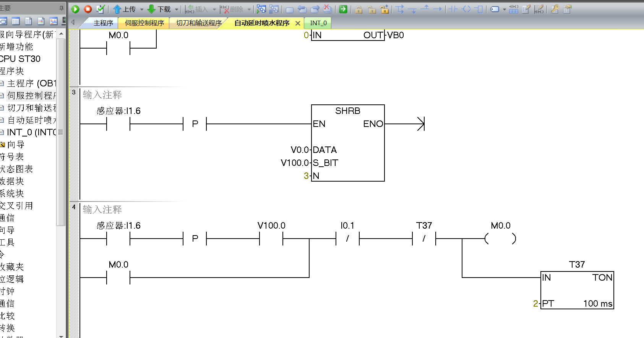This screenshot has height=338, width=644.
Task: Insert a box instruction from toolbar
Action: pos(479,9)
